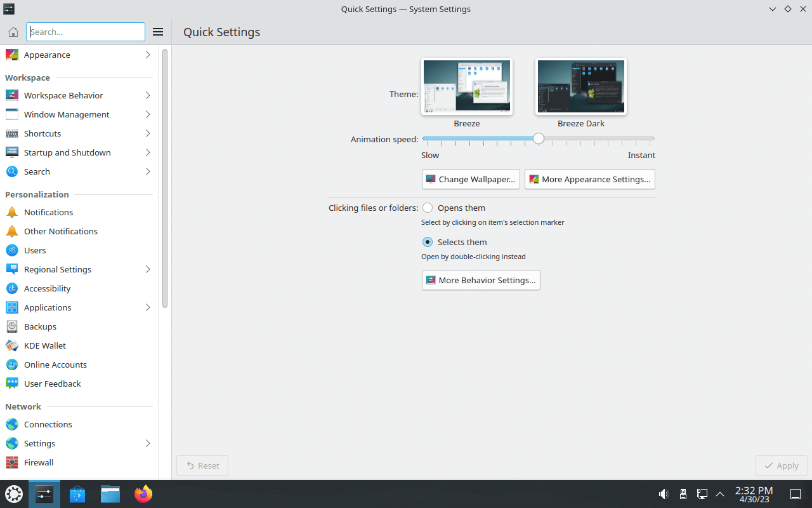812x508 pixels.
Task: Select the Breeze Dark theme thumbnail
Action: tap(581, 87)
